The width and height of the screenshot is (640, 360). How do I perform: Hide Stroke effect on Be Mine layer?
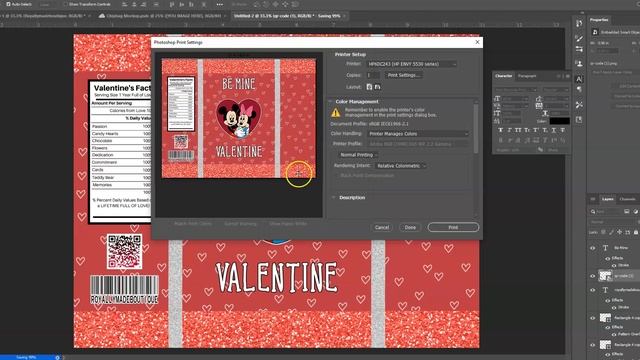613,265
